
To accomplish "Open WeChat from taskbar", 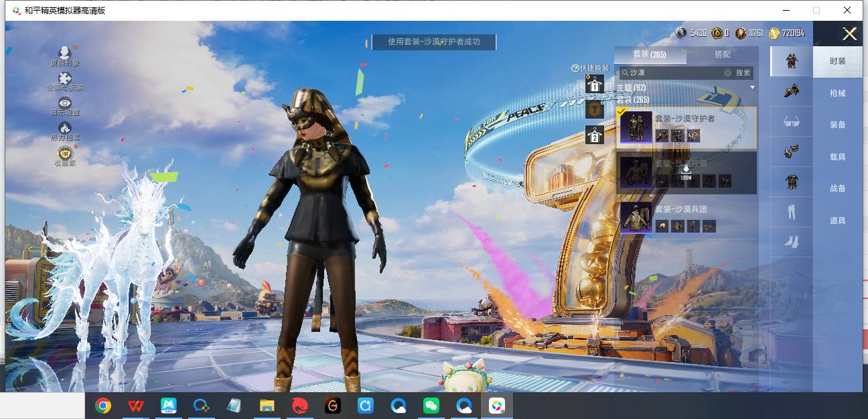I will click(431, 406).
